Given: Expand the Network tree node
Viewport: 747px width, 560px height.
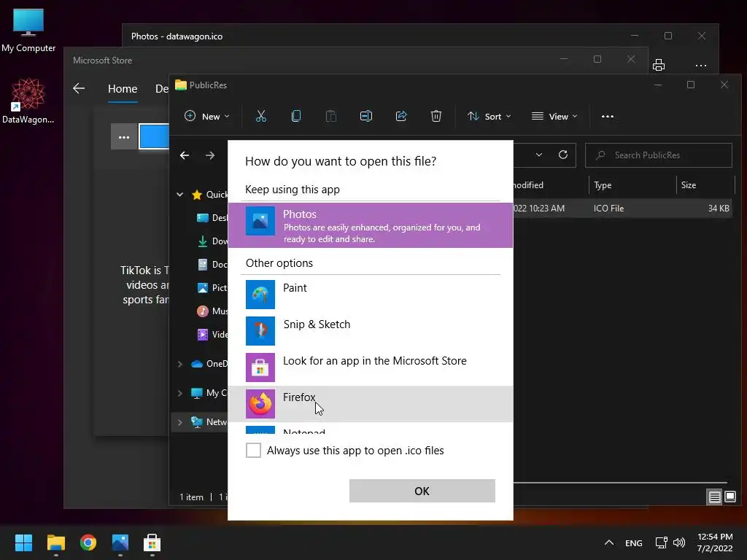Looking at the screenshot, I should pyautogui.click(x=179, y=422).
